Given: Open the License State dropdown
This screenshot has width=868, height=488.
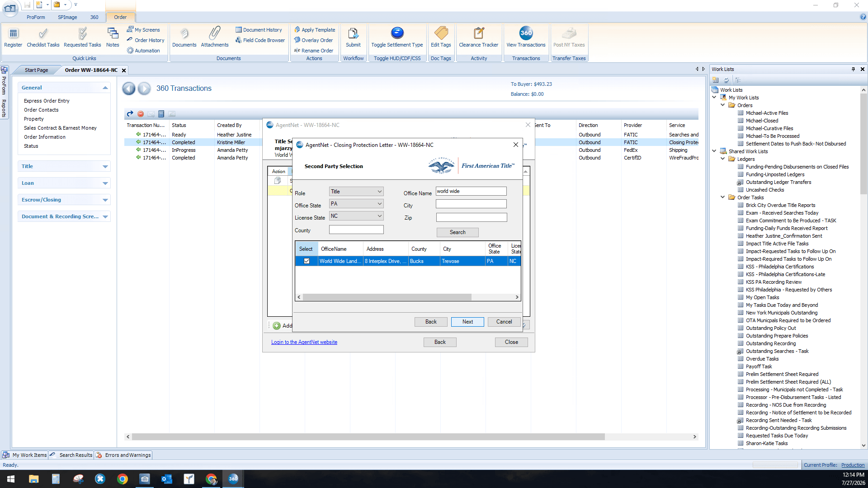Looking at the screenshot, I should click(x=356, y=216).
